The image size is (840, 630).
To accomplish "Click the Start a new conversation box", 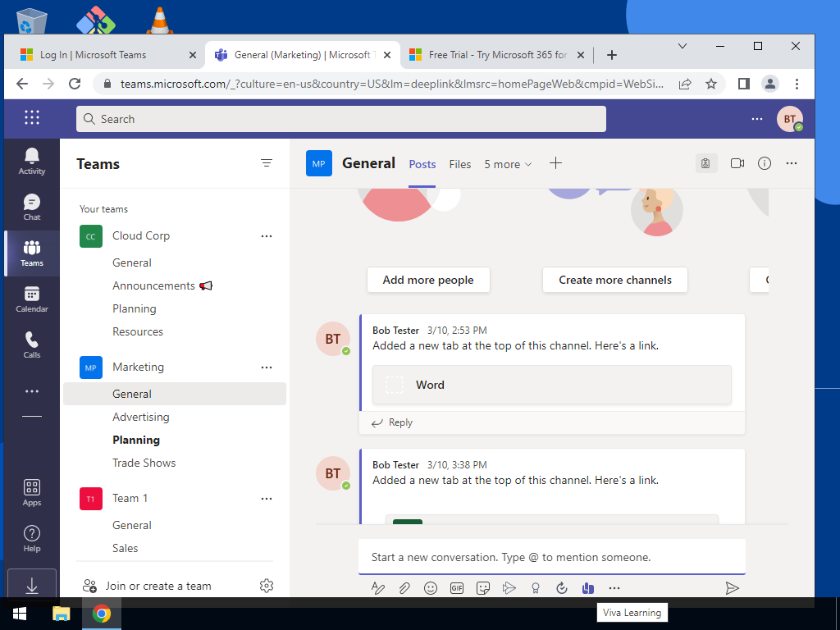I will point(552,557).
